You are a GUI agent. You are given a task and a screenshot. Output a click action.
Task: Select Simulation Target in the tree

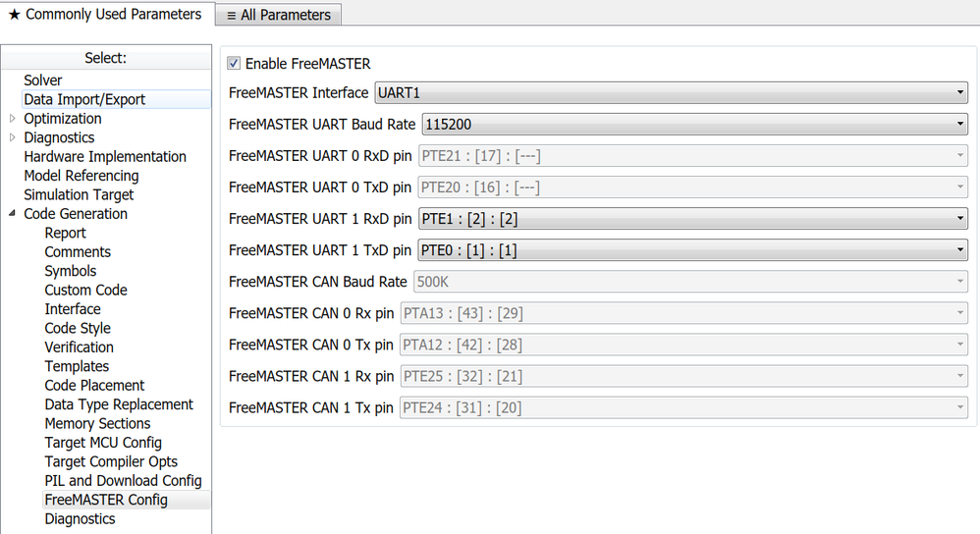(x=79, y=195)
